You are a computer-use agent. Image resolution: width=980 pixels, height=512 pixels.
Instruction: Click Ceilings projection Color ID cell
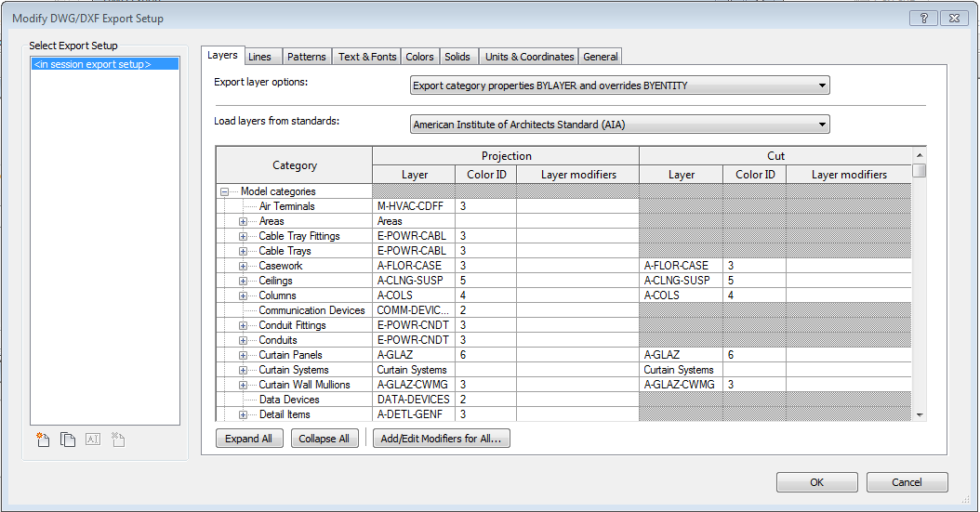pos(486,281)
